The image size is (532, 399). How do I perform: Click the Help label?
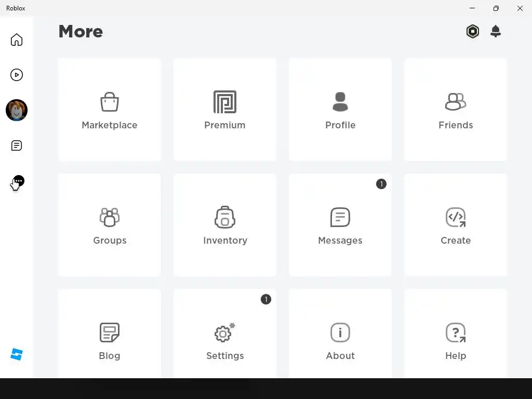click(456, 356)
